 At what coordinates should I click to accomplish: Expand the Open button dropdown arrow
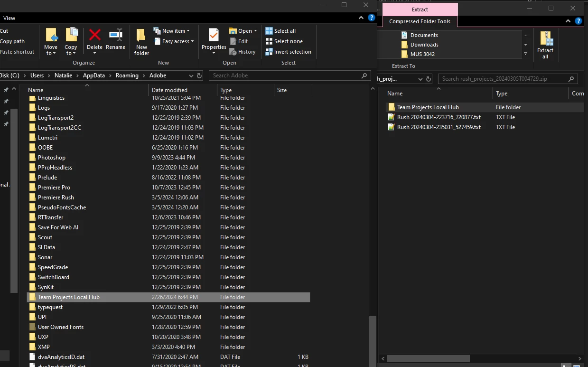(255, 31)
